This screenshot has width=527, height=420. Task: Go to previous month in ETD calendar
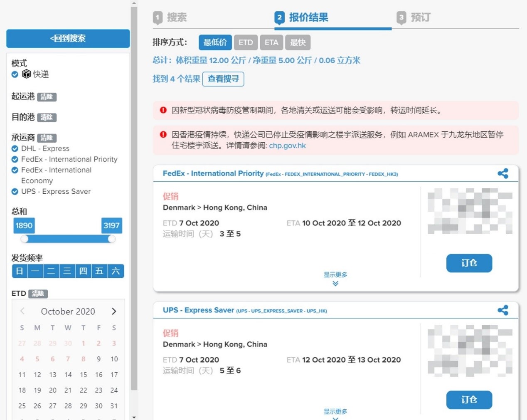(x=22, y=311)
